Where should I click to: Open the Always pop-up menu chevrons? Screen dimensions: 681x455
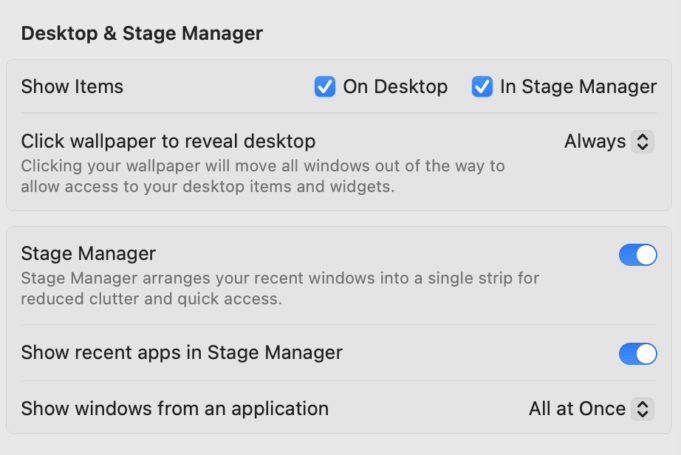pos(642,142)
